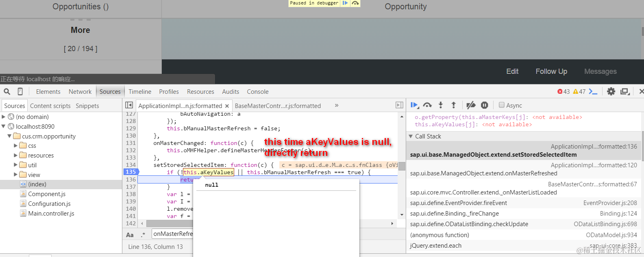Open the Elements panel tab
This screenshot has width=644, height=257.
click(48, 92)
